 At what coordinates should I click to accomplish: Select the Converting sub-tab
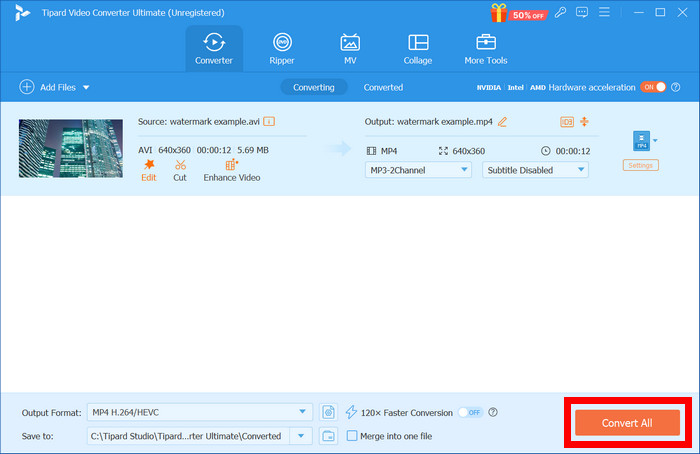(x=314, y=87)
